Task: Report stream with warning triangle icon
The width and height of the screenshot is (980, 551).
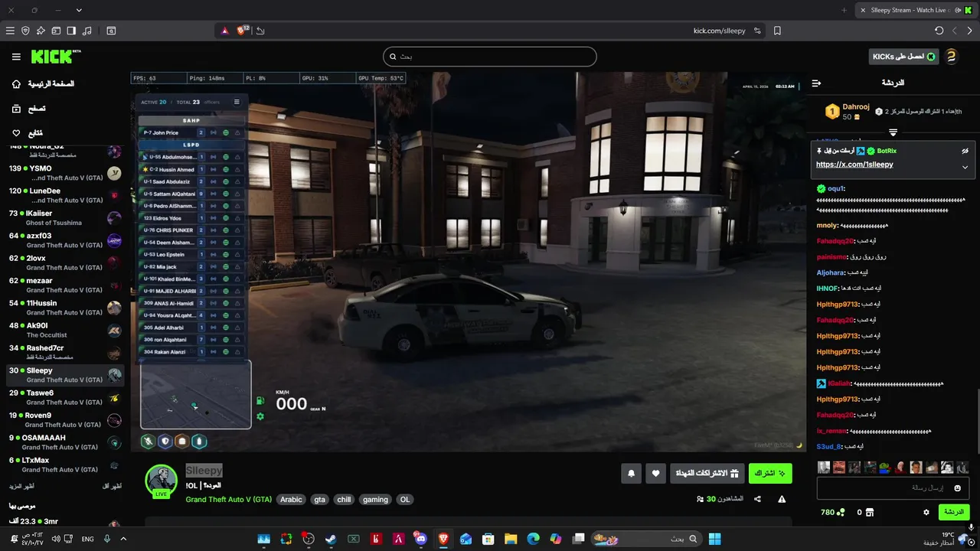Action: [x=782, y=499]
